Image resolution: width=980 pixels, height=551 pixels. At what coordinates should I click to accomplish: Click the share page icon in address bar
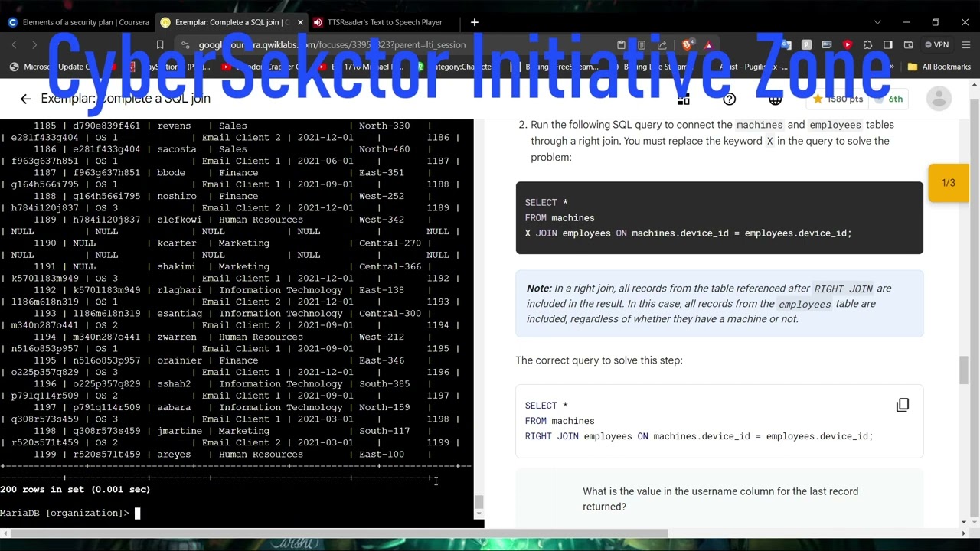coord(662,45)
